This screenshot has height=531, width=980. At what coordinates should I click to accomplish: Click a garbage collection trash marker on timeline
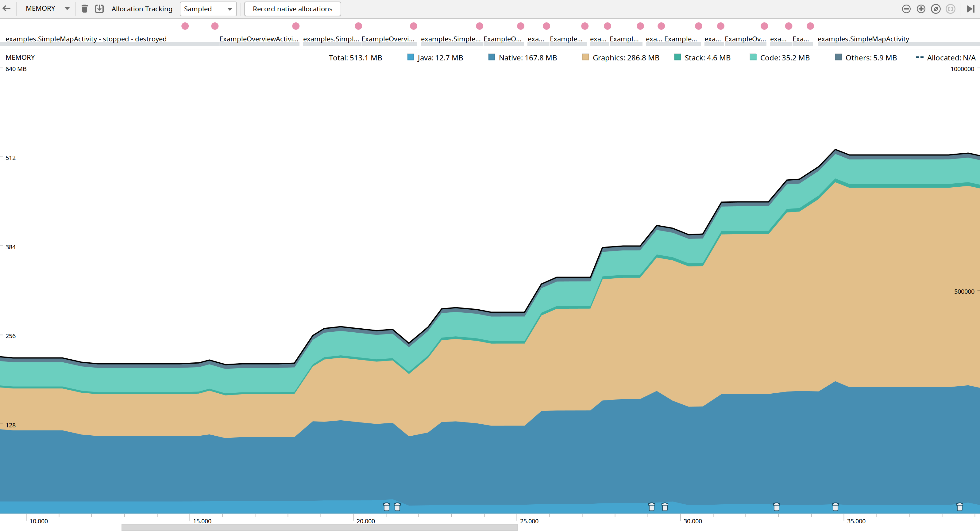coord(386,507)
